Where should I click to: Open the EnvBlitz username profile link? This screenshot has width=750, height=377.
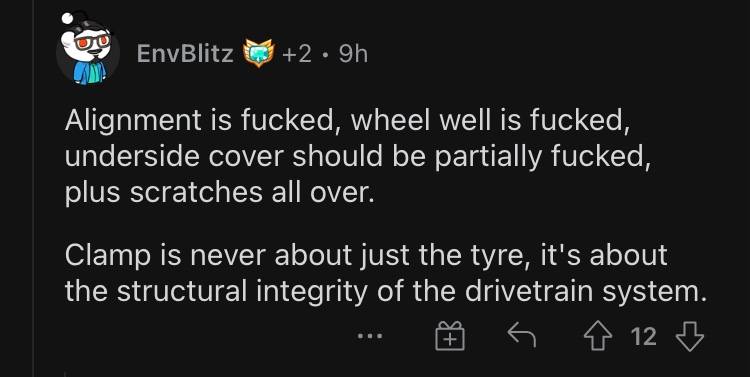point(185,54)
